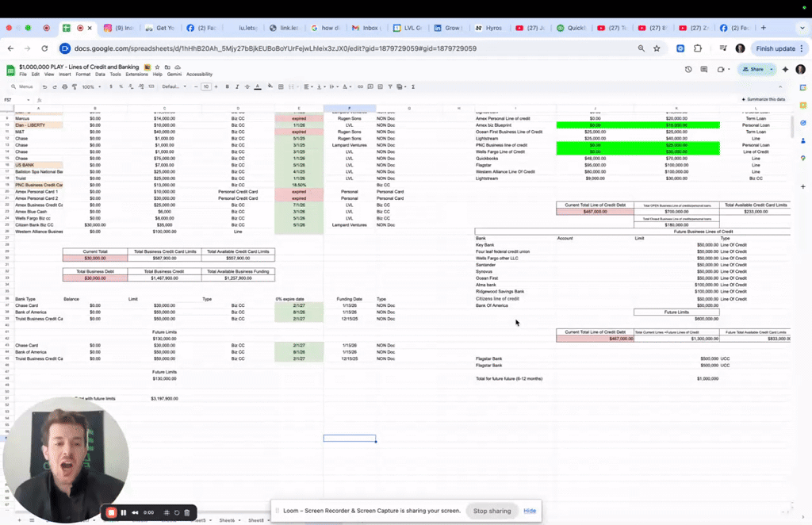Open text wrapping dropdown

(x=333, y=87)
